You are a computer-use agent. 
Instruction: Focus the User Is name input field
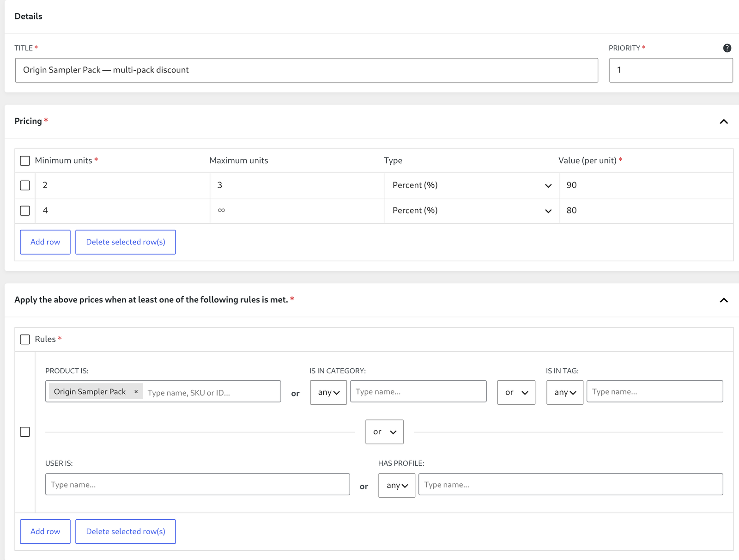point(198,485)
